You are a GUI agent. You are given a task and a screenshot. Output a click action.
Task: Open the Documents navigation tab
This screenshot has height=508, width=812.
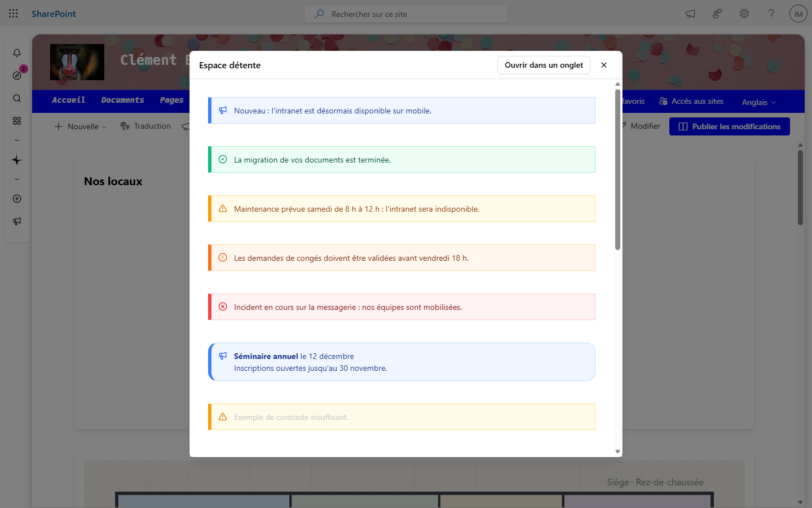(122, 100)
